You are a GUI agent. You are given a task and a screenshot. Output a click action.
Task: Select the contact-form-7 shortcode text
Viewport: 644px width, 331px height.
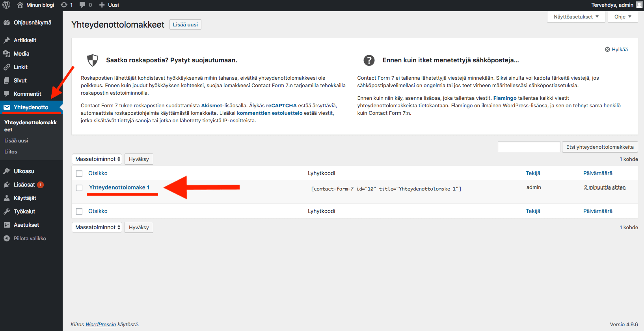tap(386, 189)
